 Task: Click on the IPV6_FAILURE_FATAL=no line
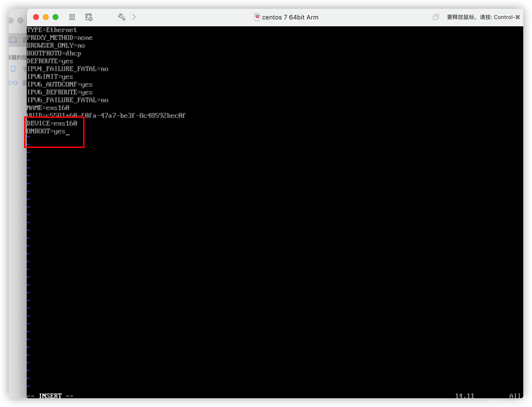67,100
